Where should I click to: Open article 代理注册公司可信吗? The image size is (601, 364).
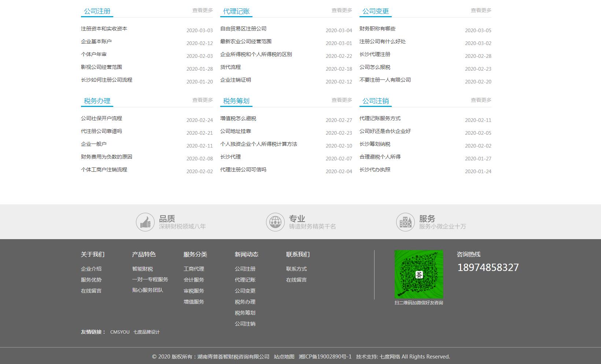tap(243, 170)
